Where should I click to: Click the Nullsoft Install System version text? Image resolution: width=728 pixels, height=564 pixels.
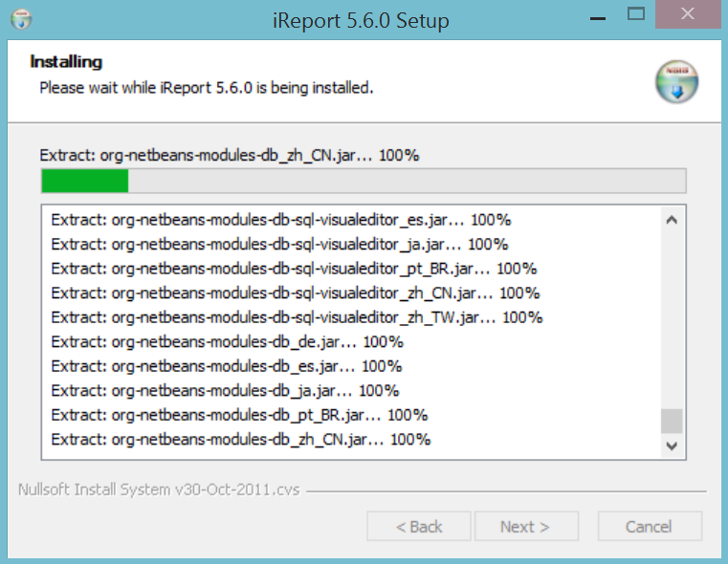[x=159, y=489]
